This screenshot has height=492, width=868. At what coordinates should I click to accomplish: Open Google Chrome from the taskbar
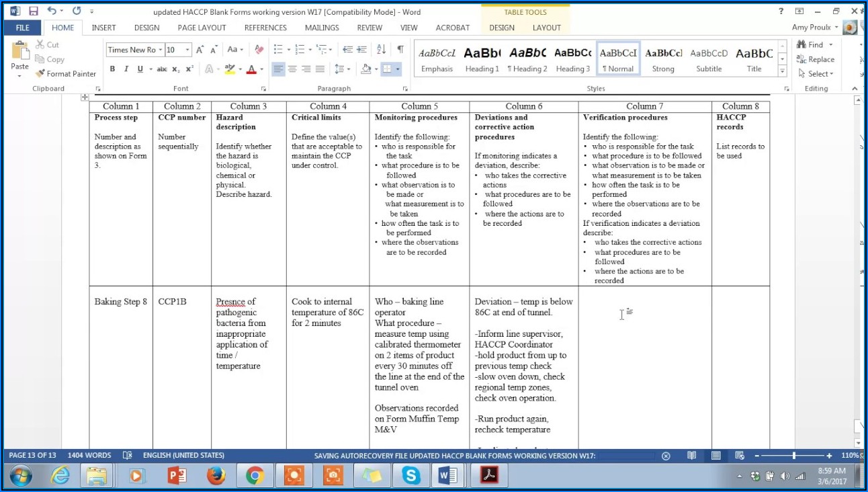(x=255, y=476)
